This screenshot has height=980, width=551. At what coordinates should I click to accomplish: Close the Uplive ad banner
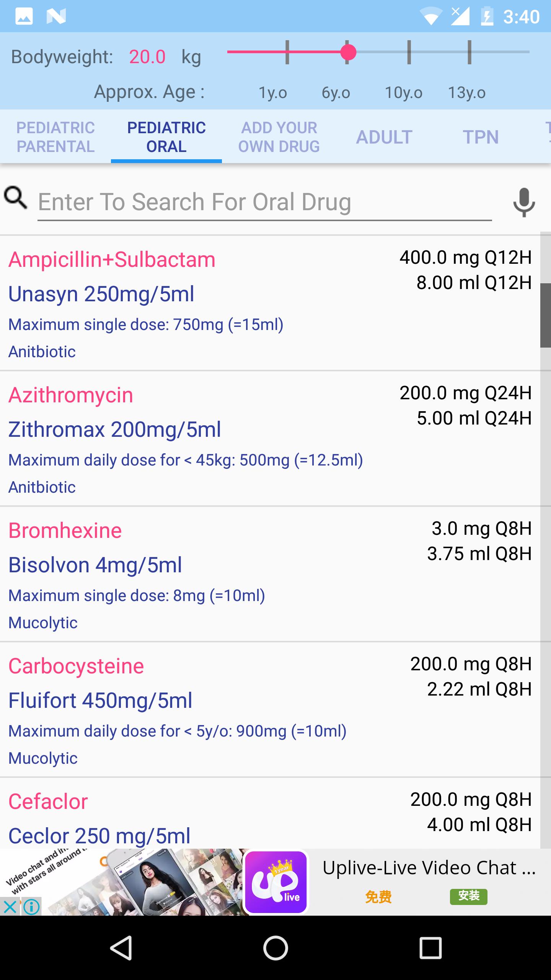tap(10, 907)
